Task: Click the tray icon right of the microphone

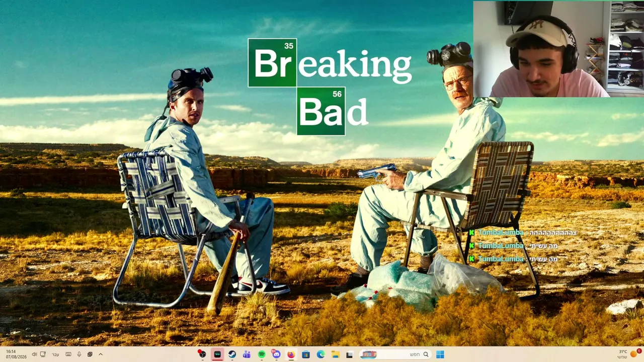Action: [90, 354]
